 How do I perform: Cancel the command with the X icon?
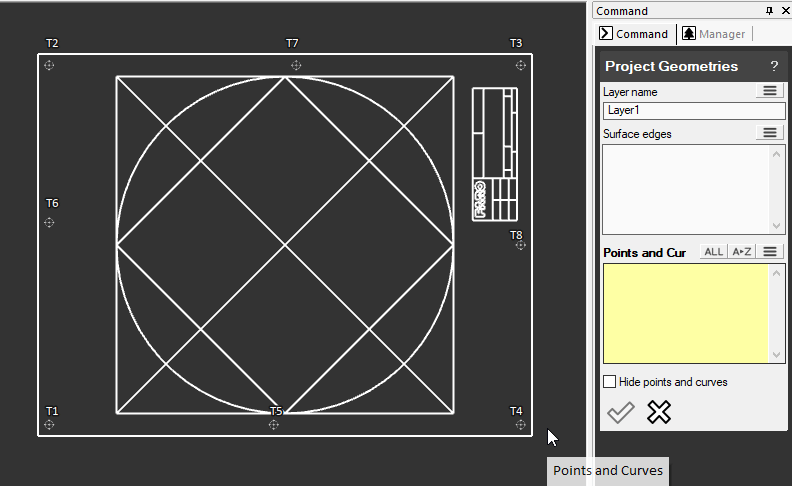click(658, 412)
